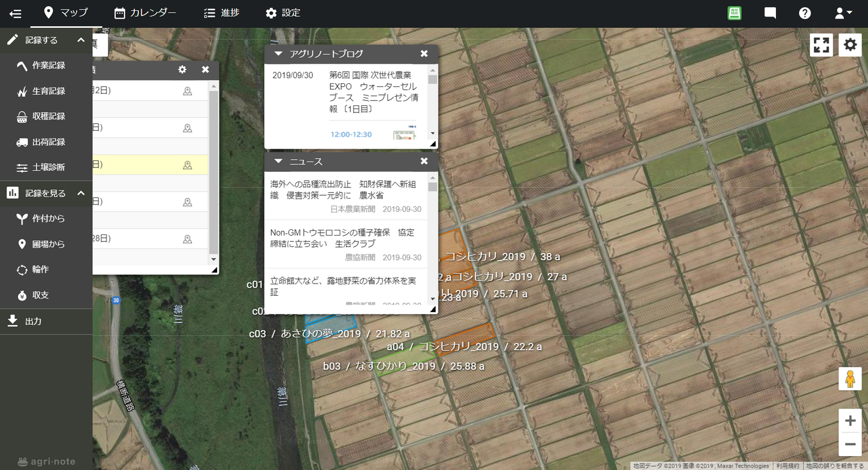
Task: Open map settings gear at top right
Action: click(x=850, y=45)
